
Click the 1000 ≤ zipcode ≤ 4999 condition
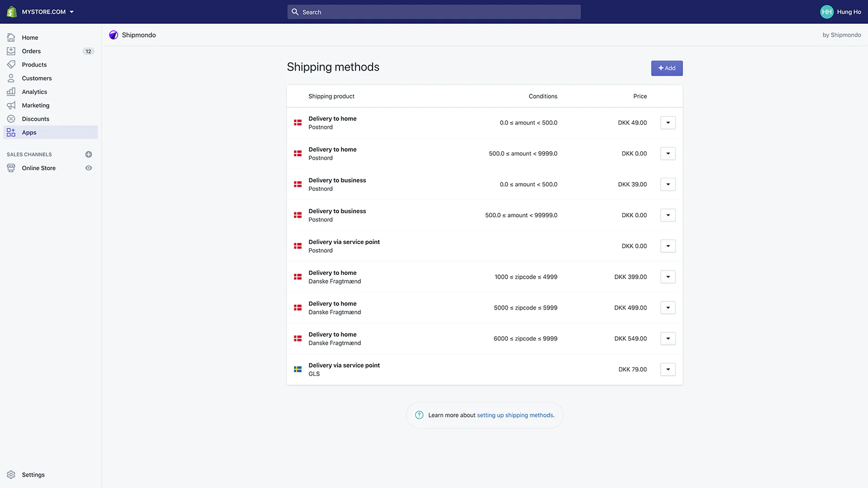coord(526,277)
